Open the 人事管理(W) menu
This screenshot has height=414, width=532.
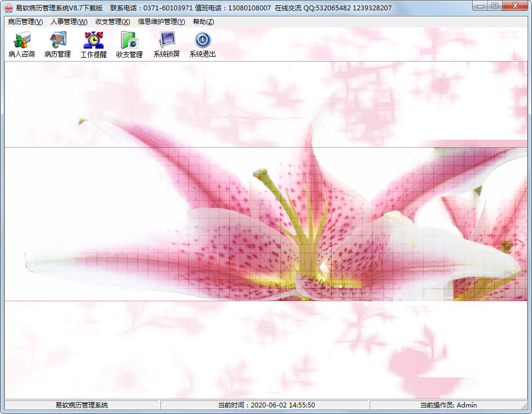(x=69, y=22)
